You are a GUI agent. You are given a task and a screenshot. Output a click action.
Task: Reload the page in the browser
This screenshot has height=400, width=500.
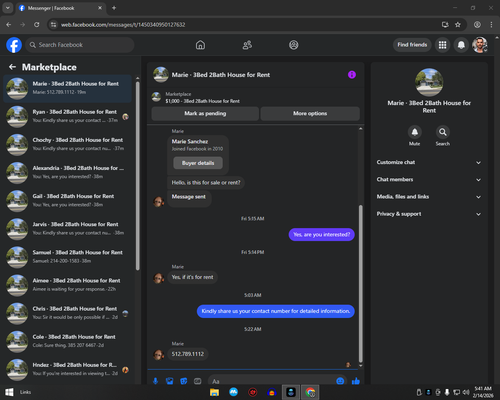(37, 24)
